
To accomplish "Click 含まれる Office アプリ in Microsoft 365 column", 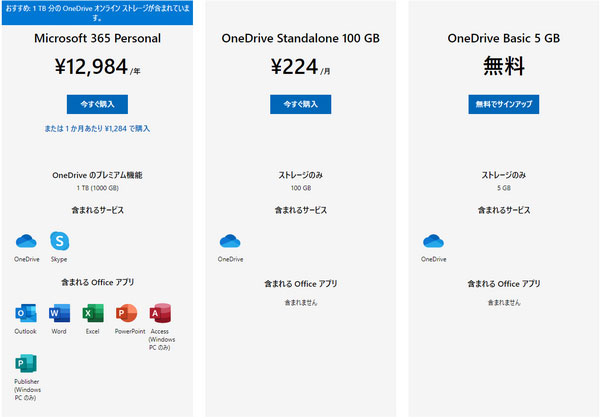I will 98,282.
